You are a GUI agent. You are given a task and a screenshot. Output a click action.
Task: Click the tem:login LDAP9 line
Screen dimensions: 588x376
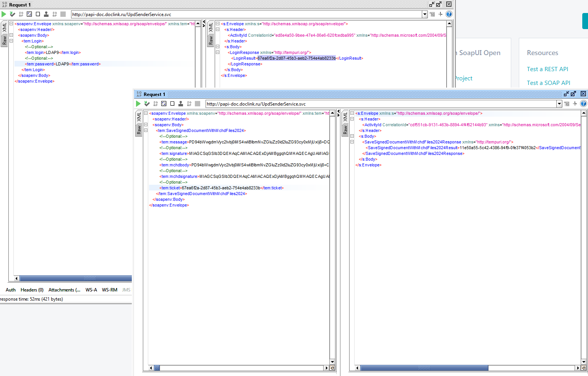pos(53,52)
